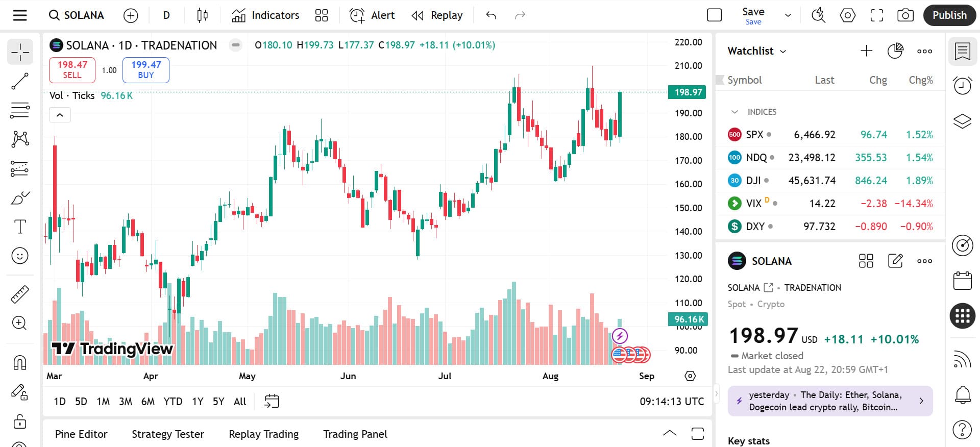Open the emoji icons tool
Viewport: 980px width, 447px height.
(20, 256)
